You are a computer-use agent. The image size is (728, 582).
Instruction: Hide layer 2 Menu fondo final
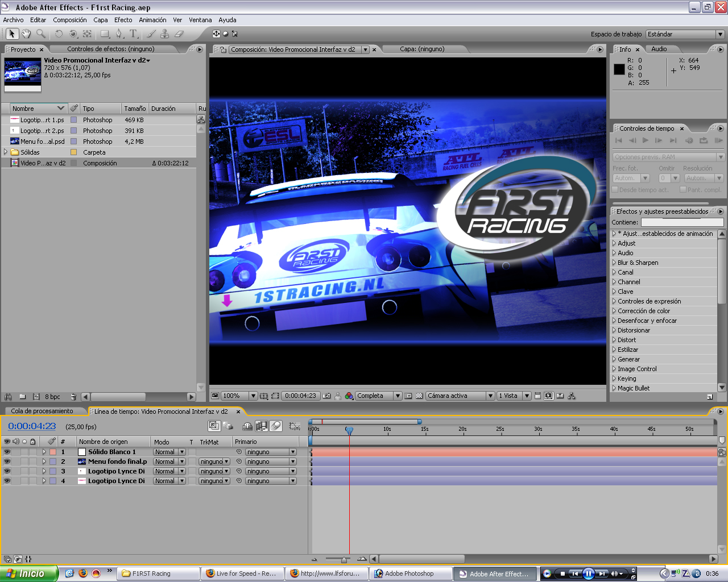(7, 462)
